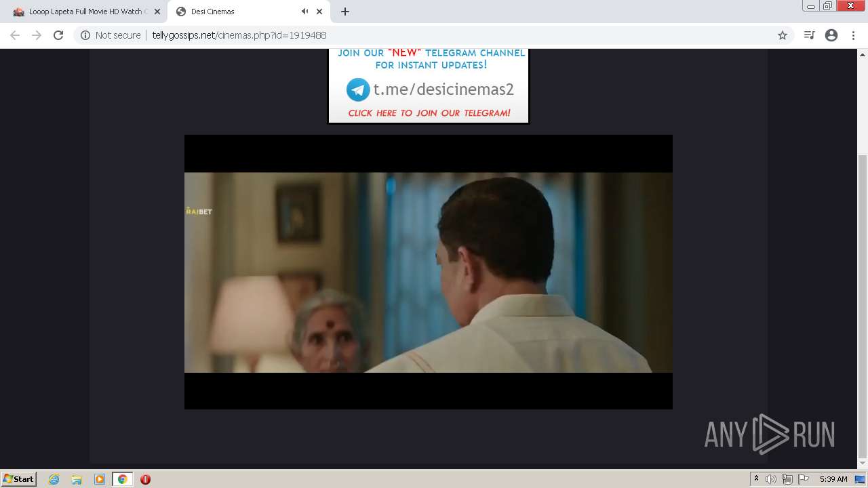Bookmark this page with the star
This screenshot has width=868, height=488.
(782, 35)
